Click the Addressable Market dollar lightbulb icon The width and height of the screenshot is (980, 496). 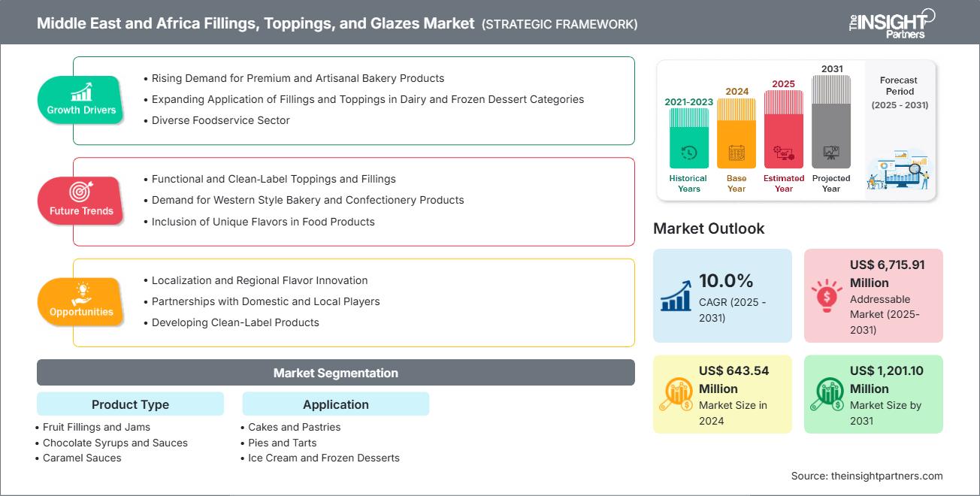coord(827,296)
